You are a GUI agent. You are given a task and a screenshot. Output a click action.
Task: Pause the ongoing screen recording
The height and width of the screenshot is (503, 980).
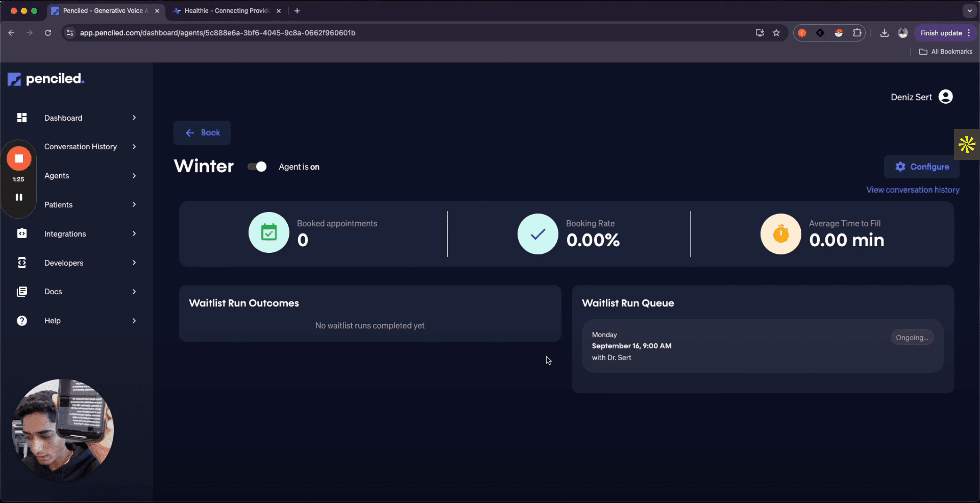(18, 197)
